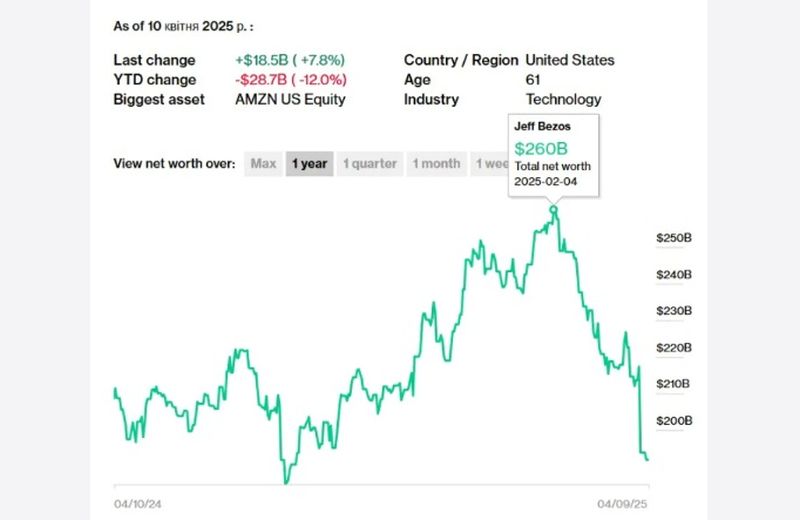Click the highlighted peak data point marker

(555, 209)
